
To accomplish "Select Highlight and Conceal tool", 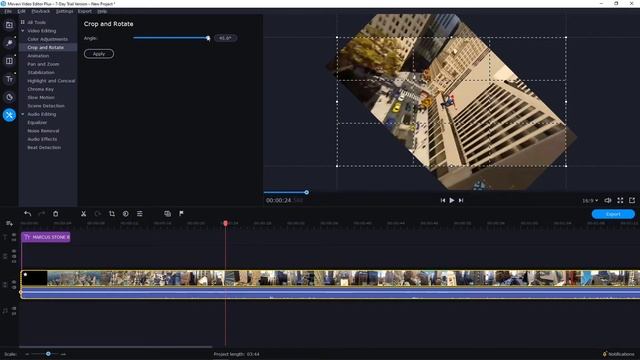I will [51, 81].
